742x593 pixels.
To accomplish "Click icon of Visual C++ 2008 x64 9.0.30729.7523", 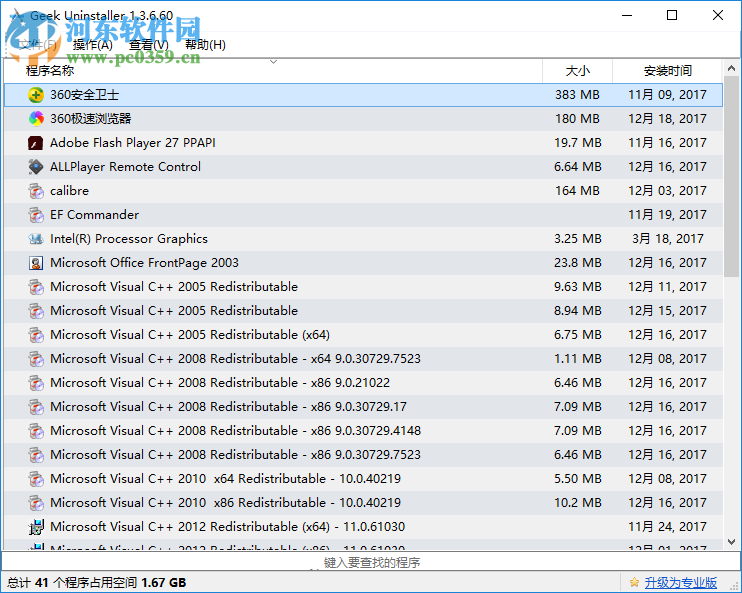I will (x=36, y=359).
